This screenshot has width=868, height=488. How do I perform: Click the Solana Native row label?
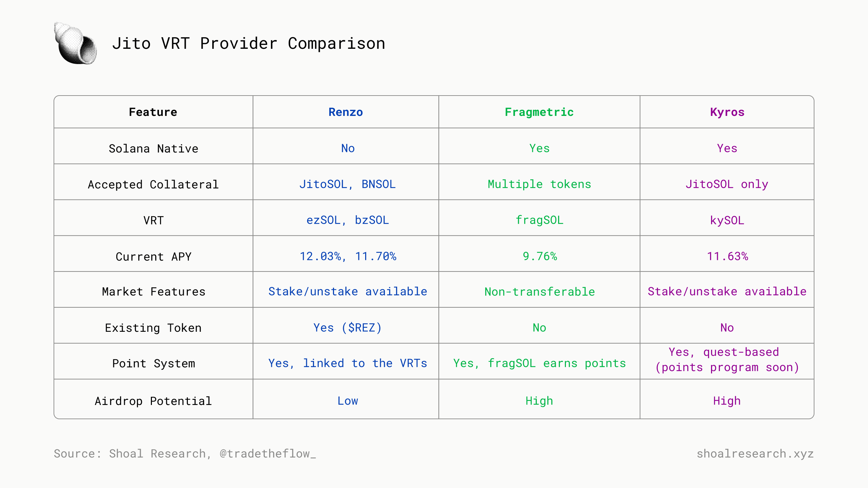click(x=153, y=148)
